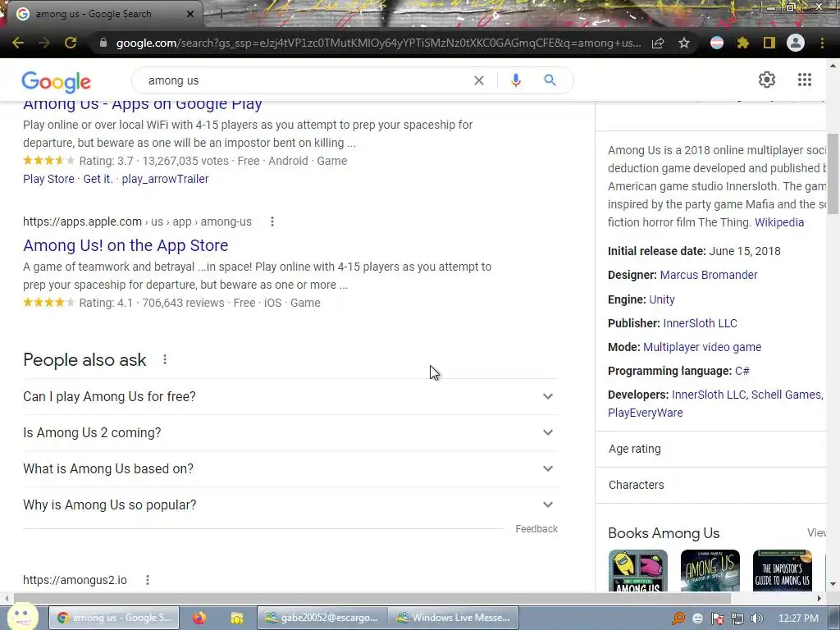The width and height of the screenshot is (840, 630).
Task: Send feedback via the Feedback link
Action: 536,529
